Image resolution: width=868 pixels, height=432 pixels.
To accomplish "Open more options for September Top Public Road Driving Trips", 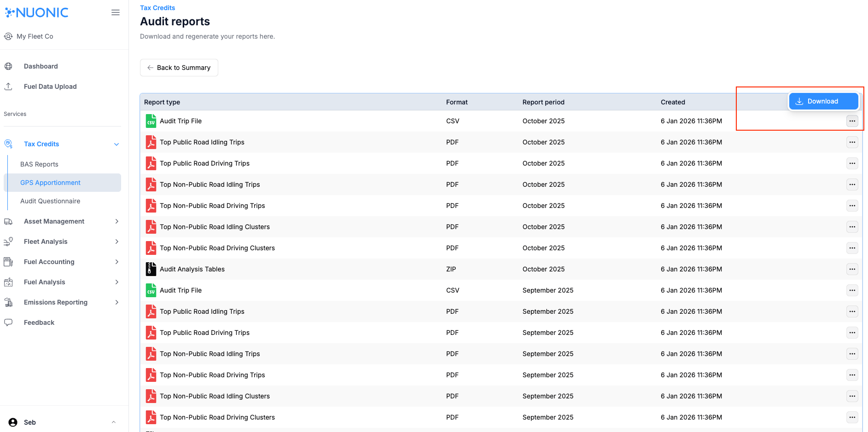I will coord(852,333).
